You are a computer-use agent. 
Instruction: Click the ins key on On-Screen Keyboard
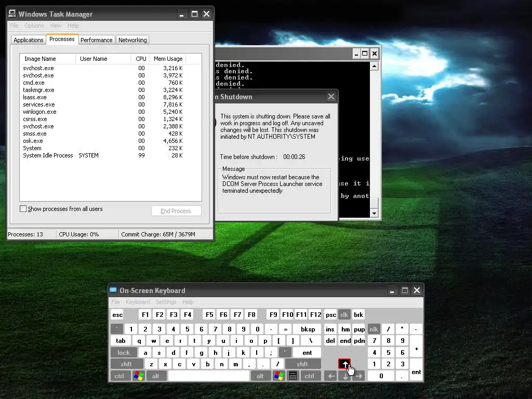point(330,329)
